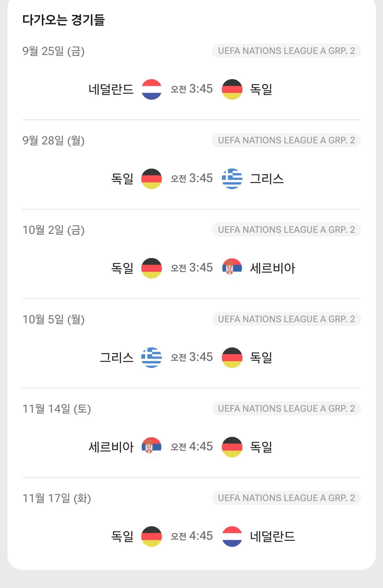Tap Greece flag in the 9월 28일 match
The image size is (383, 588).
coord(232,179)
